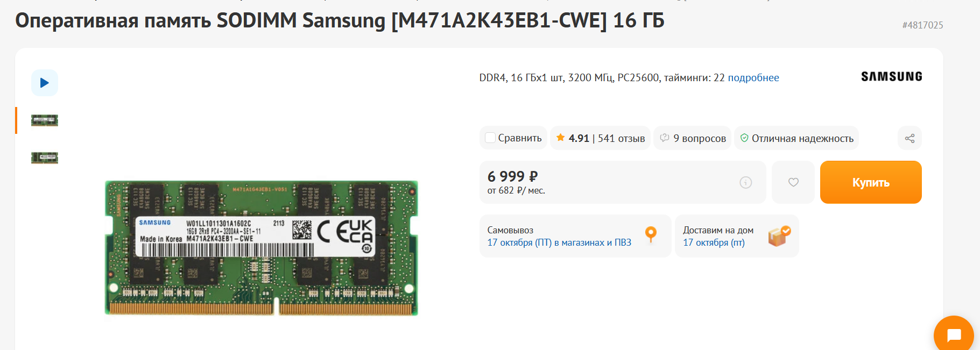Click the delivery box icon
Screen dimensions: 980x350
point(779,235)
